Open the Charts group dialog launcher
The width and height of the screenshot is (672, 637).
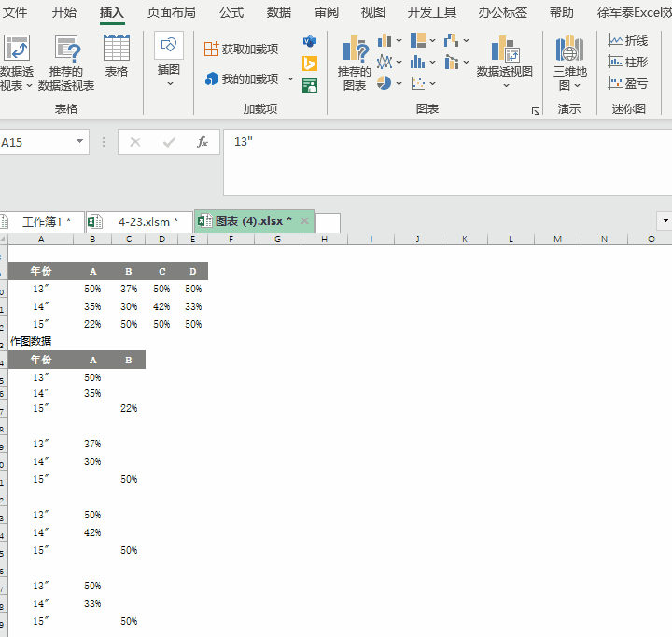coord(536,111)
